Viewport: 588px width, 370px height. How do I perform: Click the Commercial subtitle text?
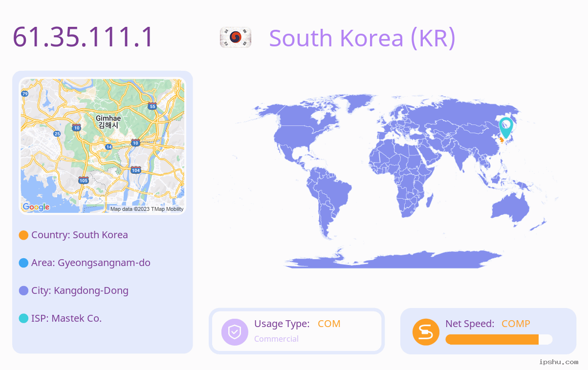tap(276, 339)
